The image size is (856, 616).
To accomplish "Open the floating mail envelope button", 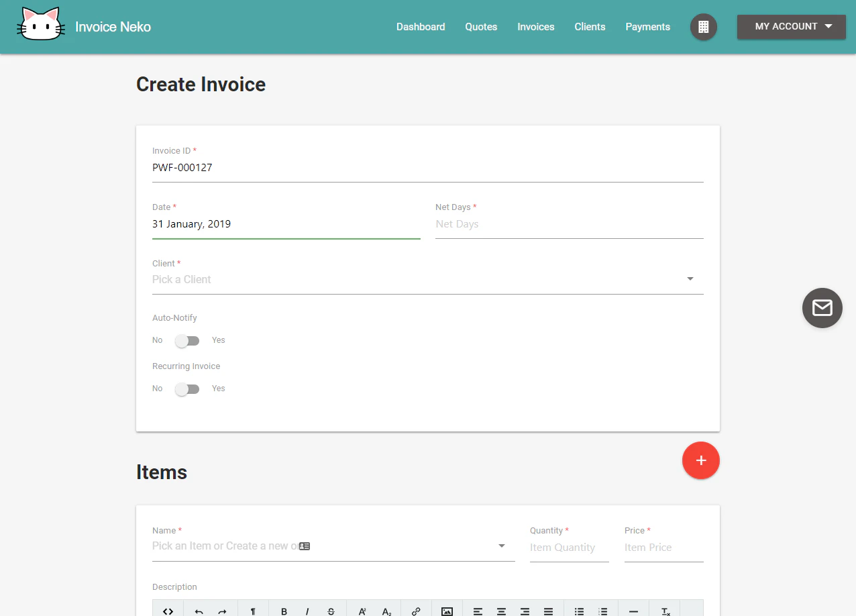I will pyautogui.click(x=822, y=308).
